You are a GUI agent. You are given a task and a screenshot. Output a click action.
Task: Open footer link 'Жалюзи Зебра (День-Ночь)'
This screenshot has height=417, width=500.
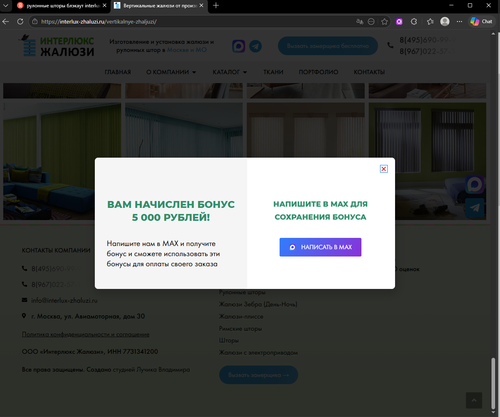click(x=258, y=304)
